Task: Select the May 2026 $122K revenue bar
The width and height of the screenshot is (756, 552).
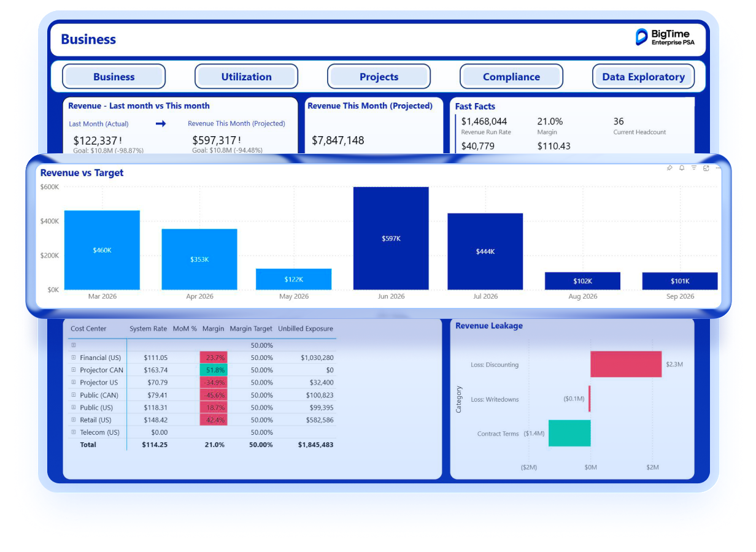Action: (294, 279)
